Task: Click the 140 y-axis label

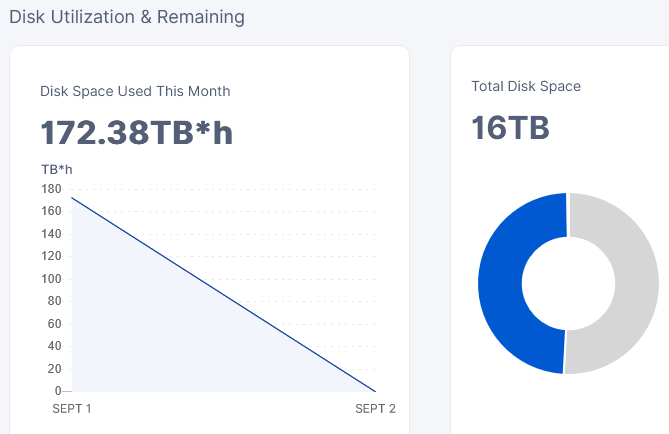Action: pyautogui.click(x=51, y=234)
